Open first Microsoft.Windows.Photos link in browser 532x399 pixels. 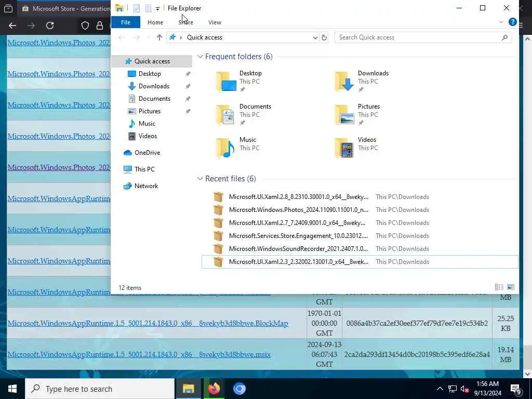59,43
